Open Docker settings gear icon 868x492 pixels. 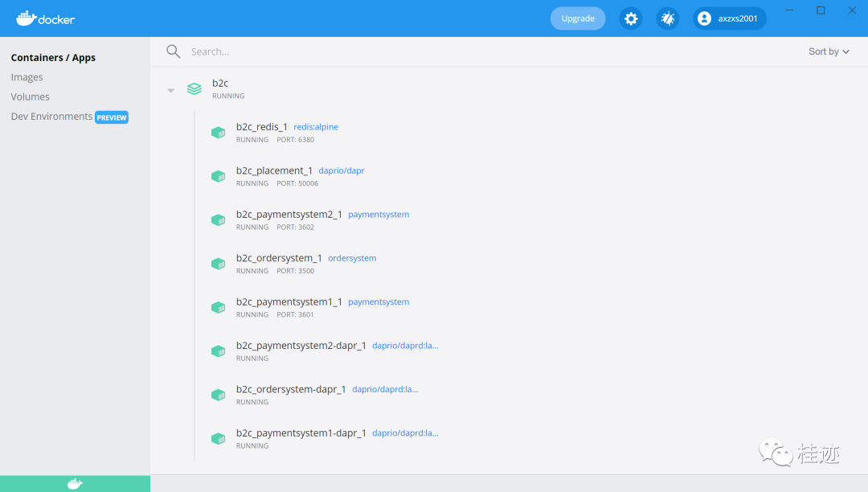[x=631, y=18]
